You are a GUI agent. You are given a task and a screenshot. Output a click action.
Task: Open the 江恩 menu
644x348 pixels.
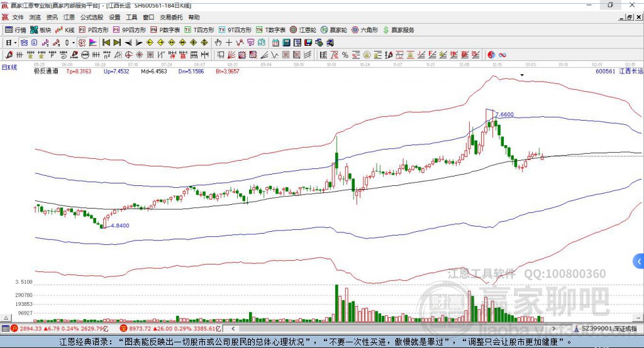(69, 17)
